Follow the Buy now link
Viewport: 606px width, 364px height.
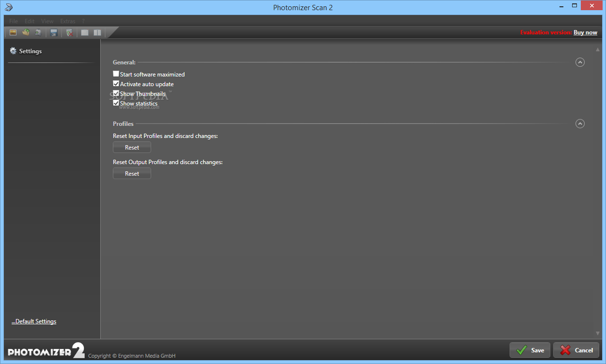click(x=585, y=32)
